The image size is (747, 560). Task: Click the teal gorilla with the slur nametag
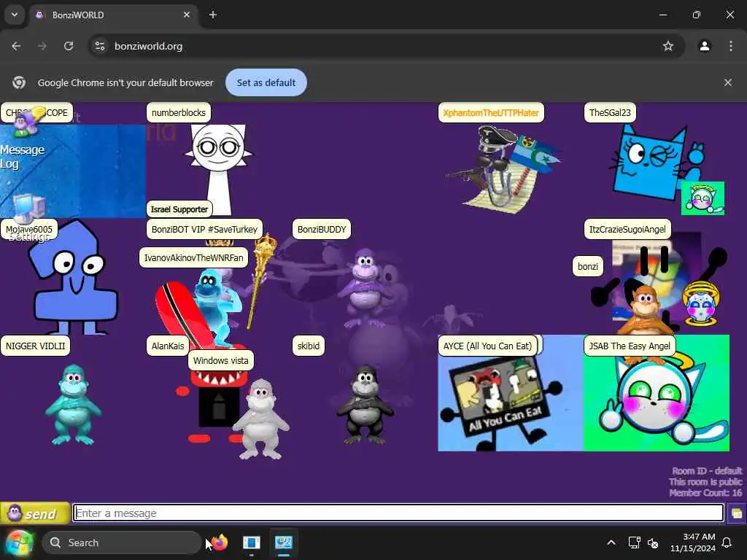[73, 405]
